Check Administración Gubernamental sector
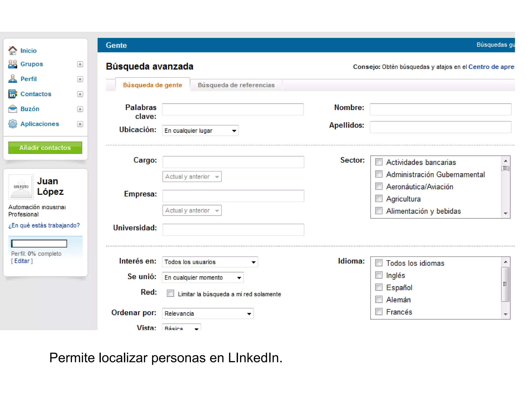 tap(379, 174)
